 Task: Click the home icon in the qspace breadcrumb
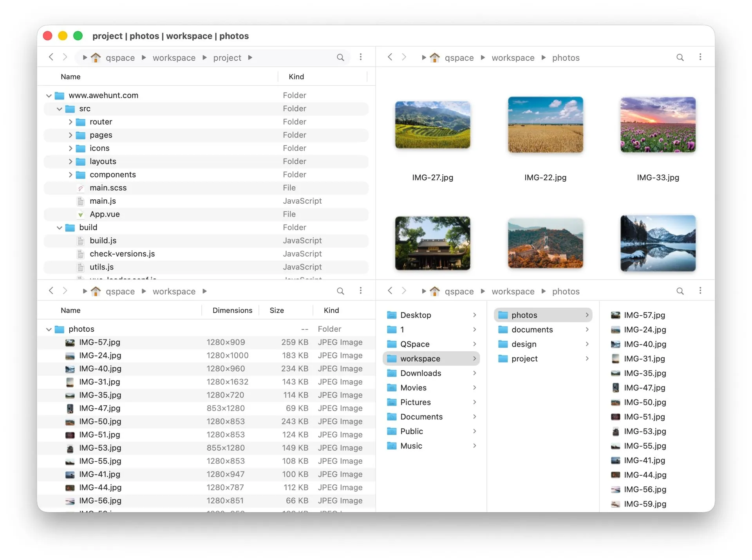(x=96, y=57)
